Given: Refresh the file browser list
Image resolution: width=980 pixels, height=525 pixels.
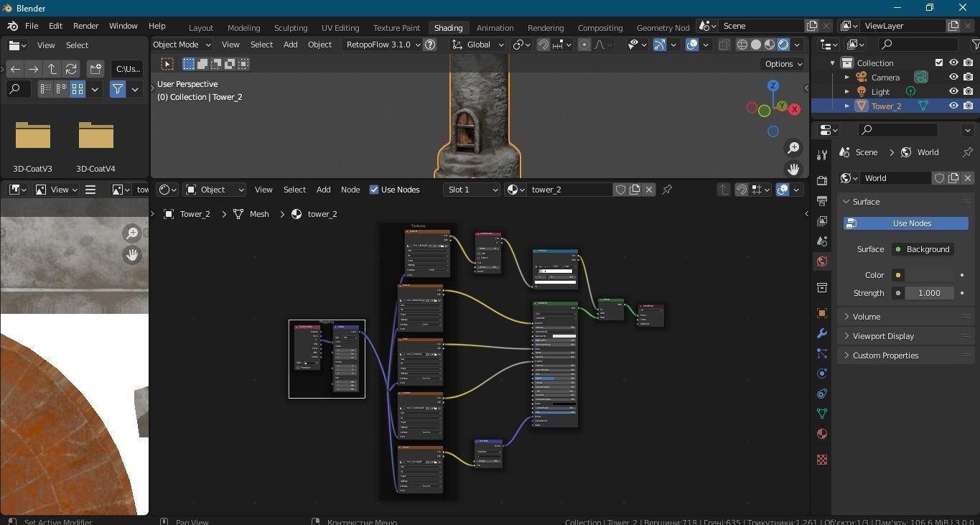Looking at the screenshot, I should (71, 69).
